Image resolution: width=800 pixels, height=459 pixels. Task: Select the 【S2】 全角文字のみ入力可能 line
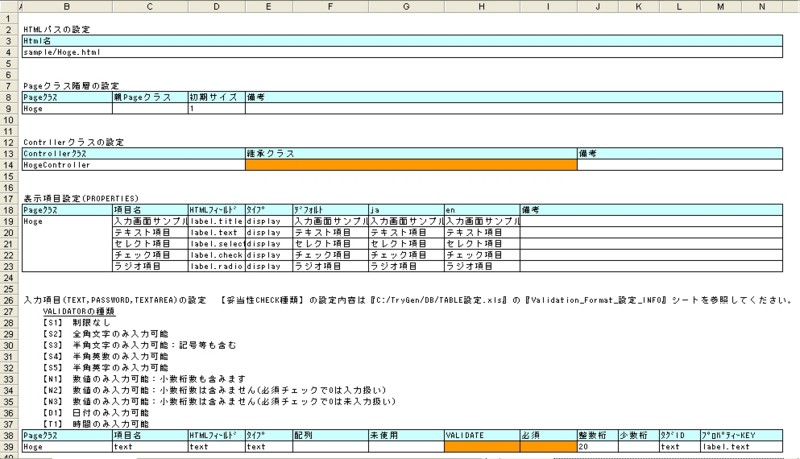[x=105, y=334]
